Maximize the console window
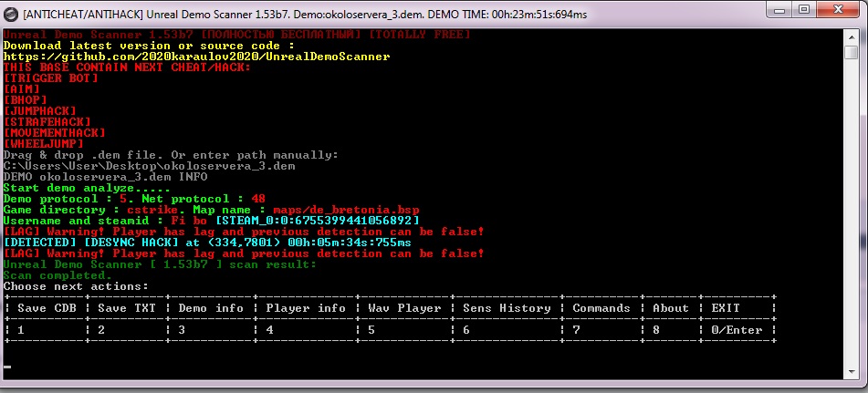The height and width of the screenshot is (393, 868). pos(804,10)
